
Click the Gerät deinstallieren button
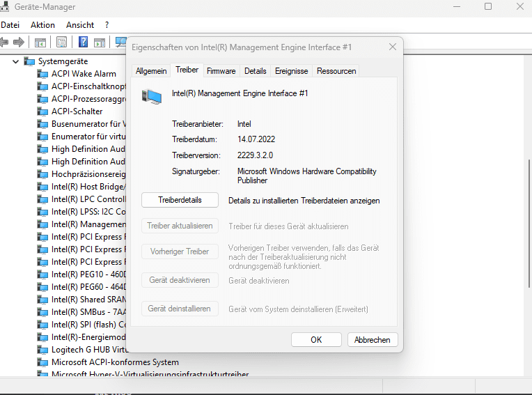(180, 309)
